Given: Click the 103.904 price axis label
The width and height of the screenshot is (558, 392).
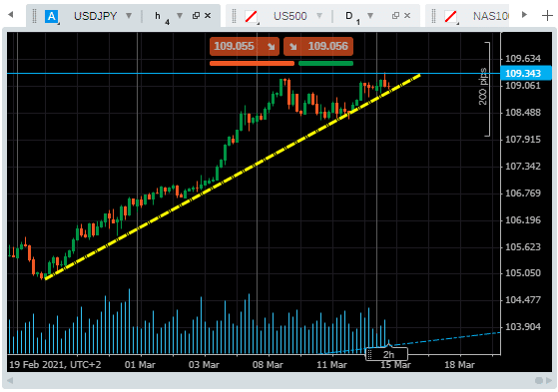Looking at the screenshot, I should 523,326.
